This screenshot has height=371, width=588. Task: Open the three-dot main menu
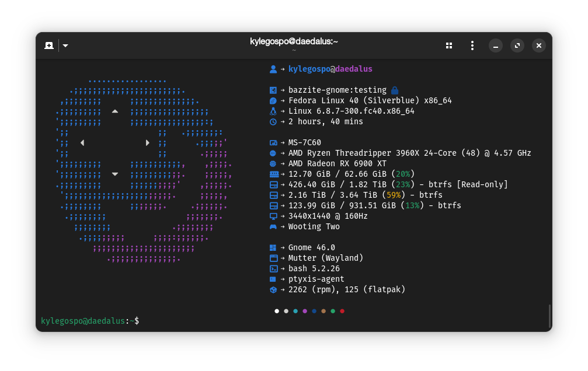pos(472,45)
